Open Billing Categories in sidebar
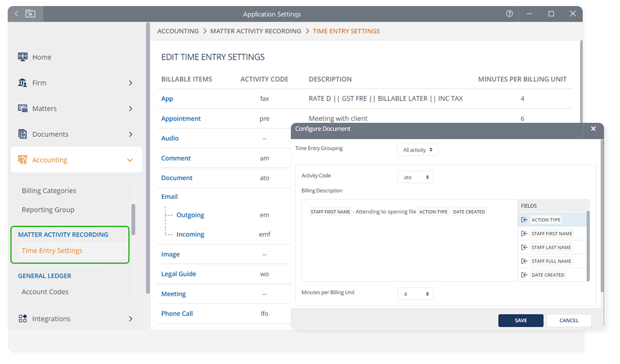The height and width of the screenshot is (364, 620). pyautogui.click(x=49, y=191)
